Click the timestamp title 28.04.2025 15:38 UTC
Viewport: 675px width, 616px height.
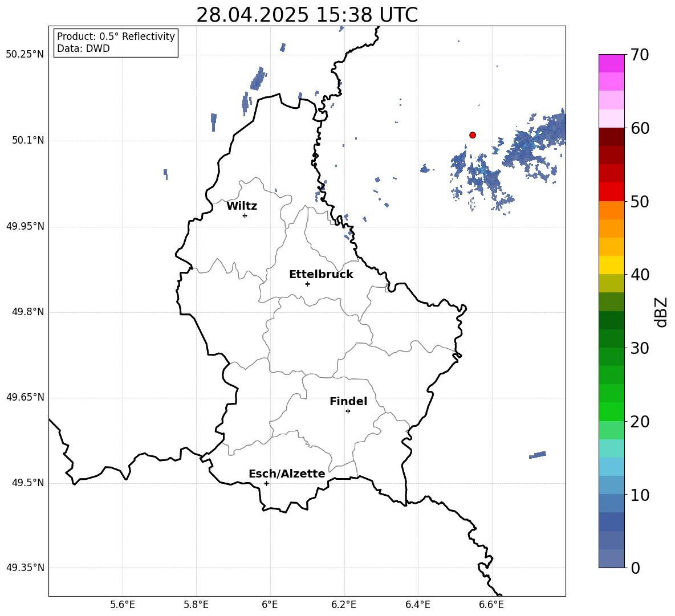coord(307,15)
